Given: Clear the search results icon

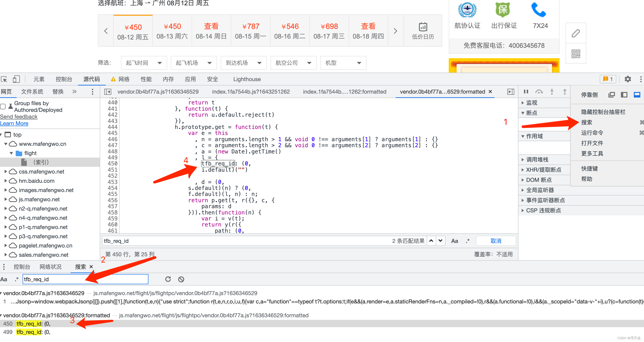Looking at the screenshot, I should pos(181,279).
